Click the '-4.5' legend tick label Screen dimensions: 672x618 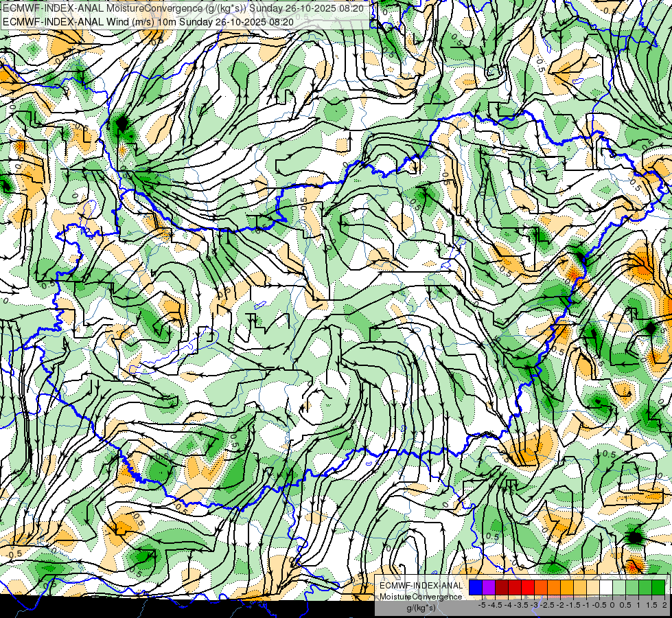(495, 605)
